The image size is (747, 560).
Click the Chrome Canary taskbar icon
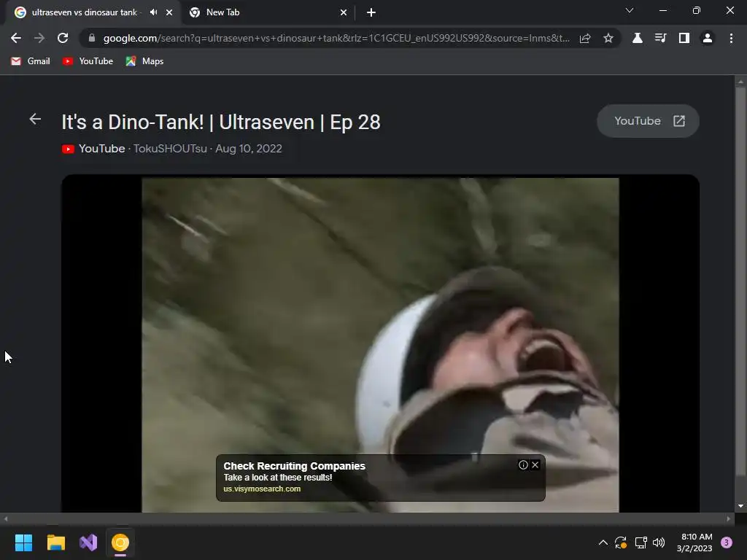[x=120, y=542]
